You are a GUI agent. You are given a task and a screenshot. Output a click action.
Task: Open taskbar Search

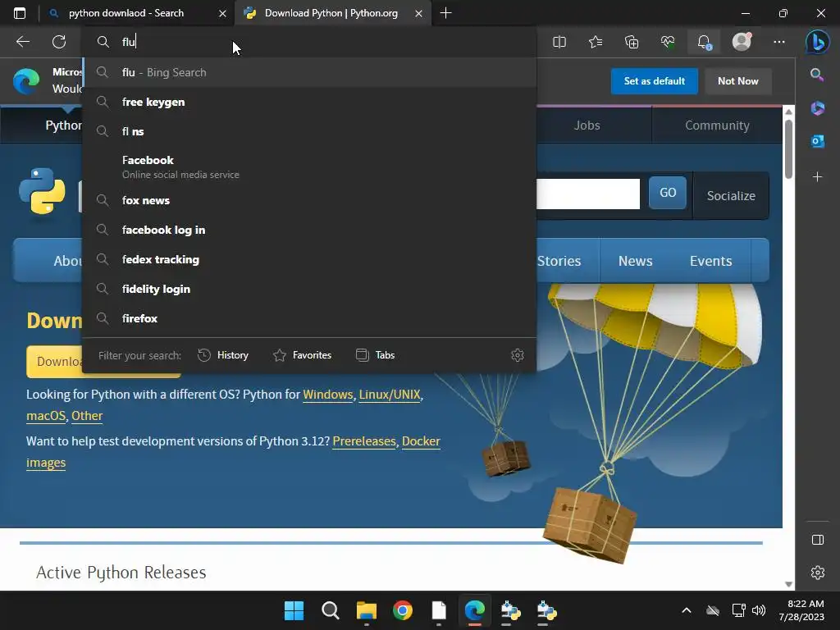(x=330, y=610)
